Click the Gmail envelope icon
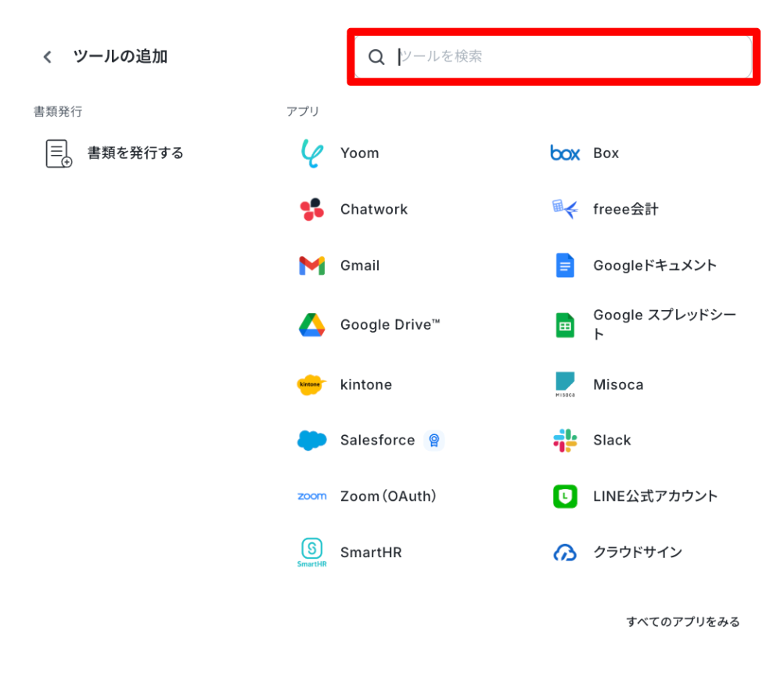The height and width of the screenshot is (695, 784). click(x=312, y=265)
